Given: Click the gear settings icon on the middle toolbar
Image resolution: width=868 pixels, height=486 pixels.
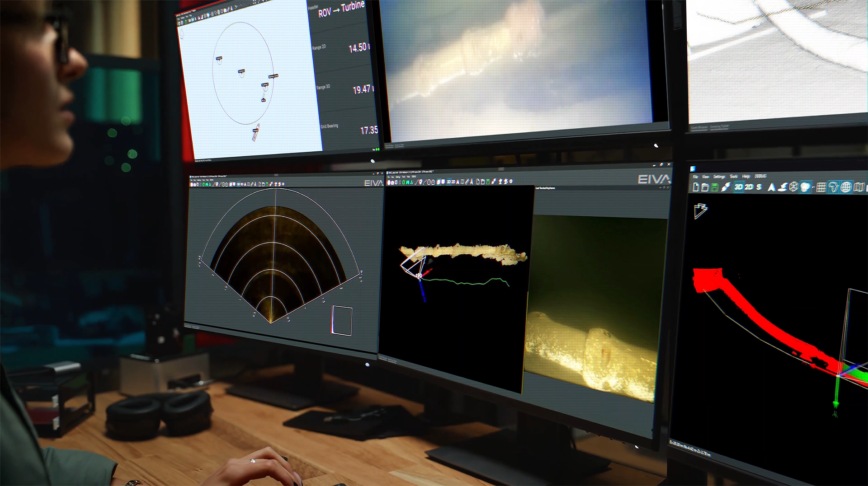Looking at the screenshot, I should point(511,182).
